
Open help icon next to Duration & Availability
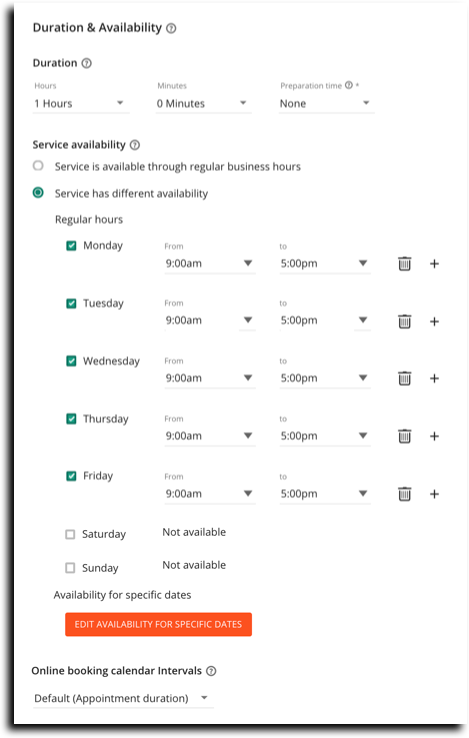171,28
